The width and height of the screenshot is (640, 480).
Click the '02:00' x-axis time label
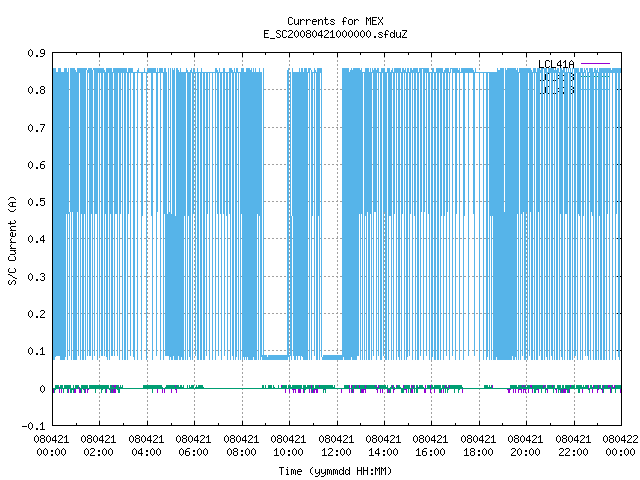tap(98, 453)
